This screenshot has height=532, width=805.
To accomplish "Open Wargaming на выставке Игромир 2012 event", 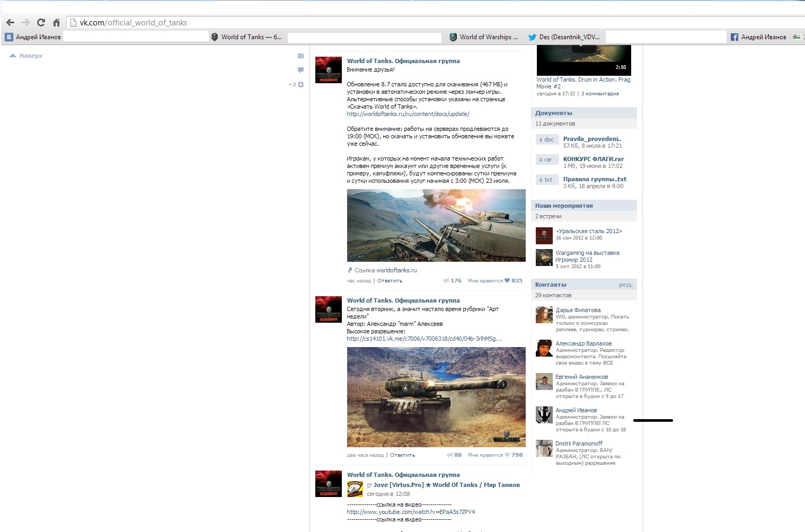I will pos(587,256).
